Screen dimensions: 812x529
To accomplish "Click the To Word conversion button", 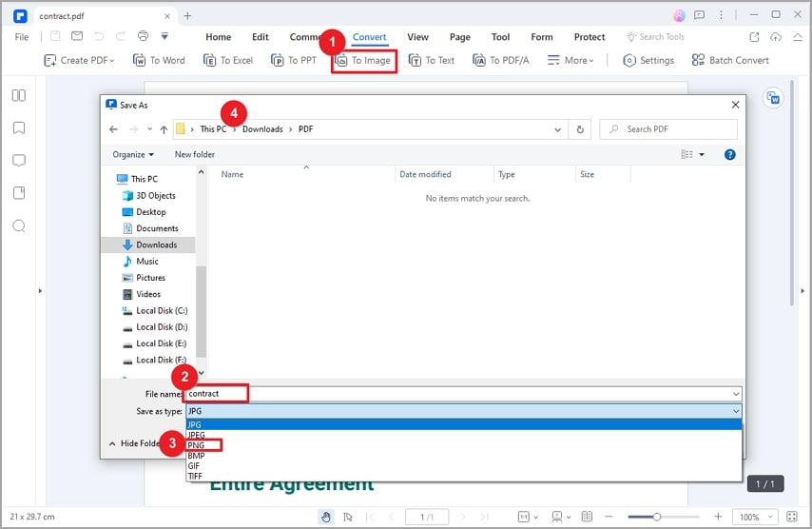I will pyautogui.click(x=159, y=60).
